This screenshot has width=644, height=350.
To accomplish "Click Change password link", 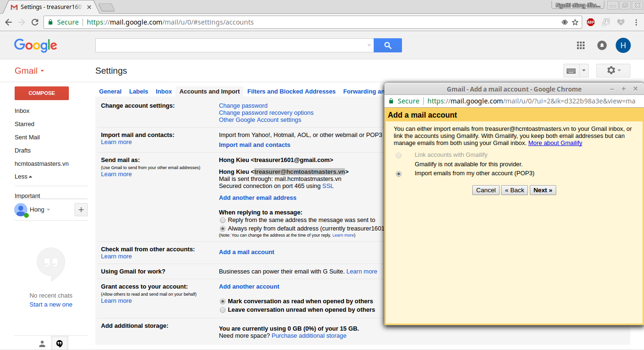I will pos(243,106).
